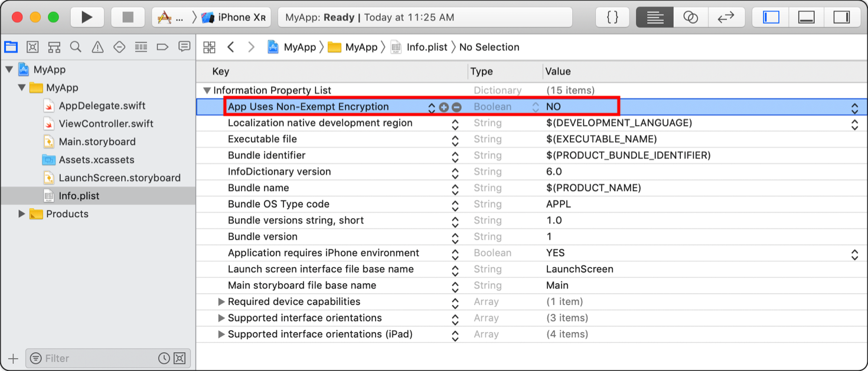Open the Find navigator magnifier icon
Image resolution: width=868 pixels, height=371 pixels.
(76, 47)
